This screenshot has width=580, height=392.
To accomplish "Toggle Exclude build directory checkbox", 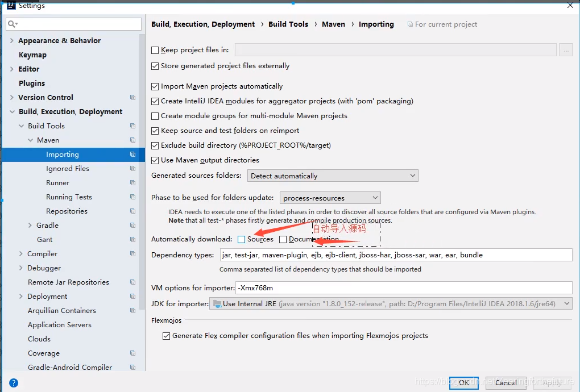I will tap(155, 145).
